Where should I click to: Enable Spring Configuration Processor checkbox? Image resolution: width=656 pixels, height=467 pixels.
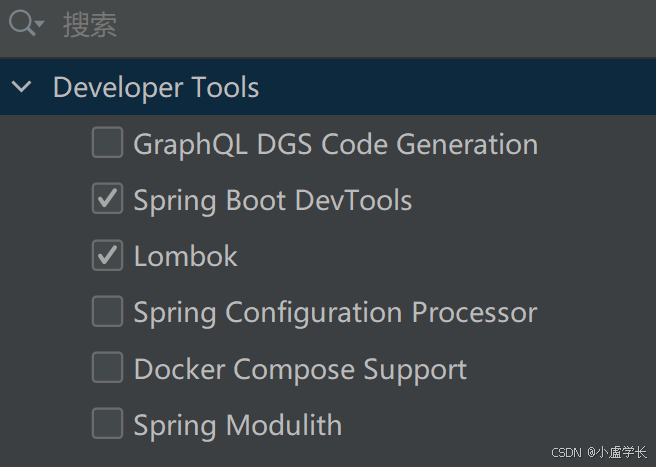108,311
